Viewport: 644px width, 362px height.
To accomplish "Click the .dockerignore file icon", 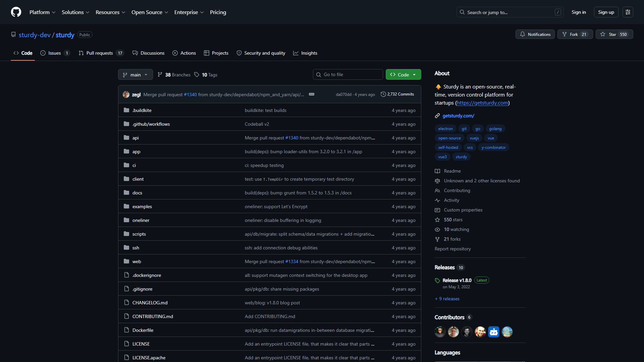I will 126,275.
